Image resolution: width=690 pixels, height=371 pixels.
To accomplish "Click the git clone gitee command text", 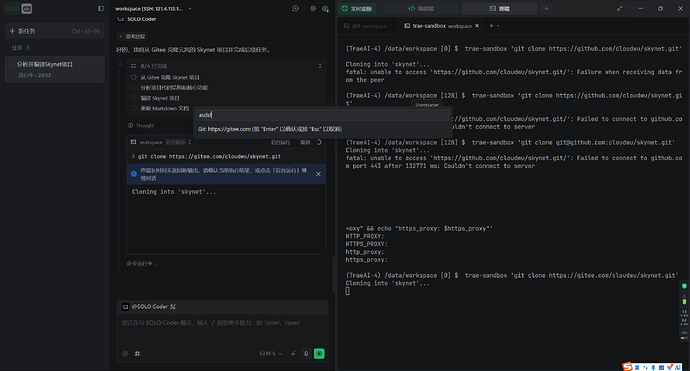I will point(209,156).
